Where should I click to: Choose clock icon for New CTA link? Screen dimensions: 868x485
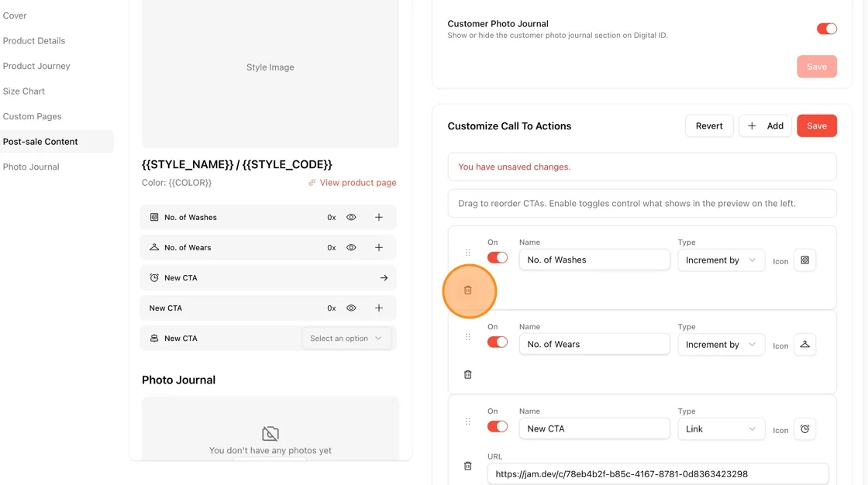click(805, 429)
